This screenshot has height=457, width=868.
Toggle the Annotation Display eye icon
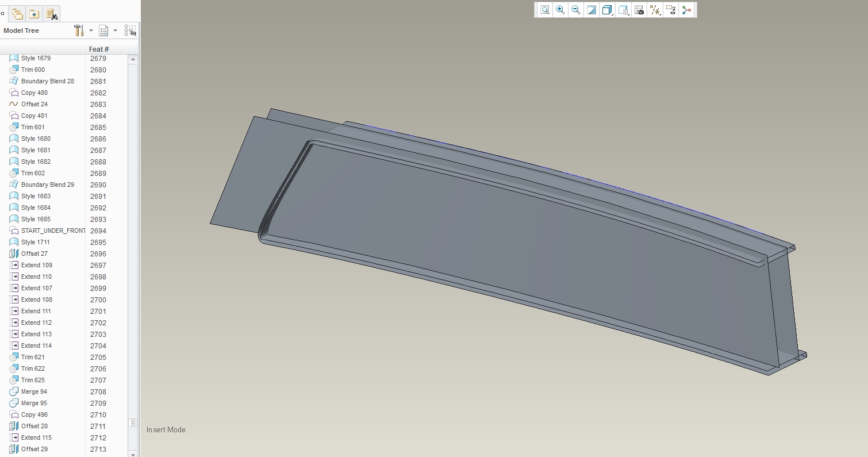click(671, 10)
